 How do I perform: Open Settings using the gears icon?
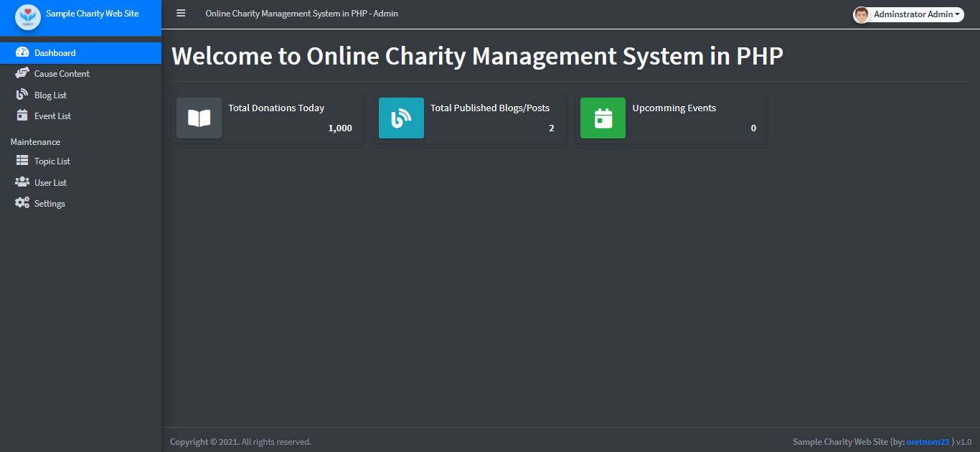pos(22,202)
